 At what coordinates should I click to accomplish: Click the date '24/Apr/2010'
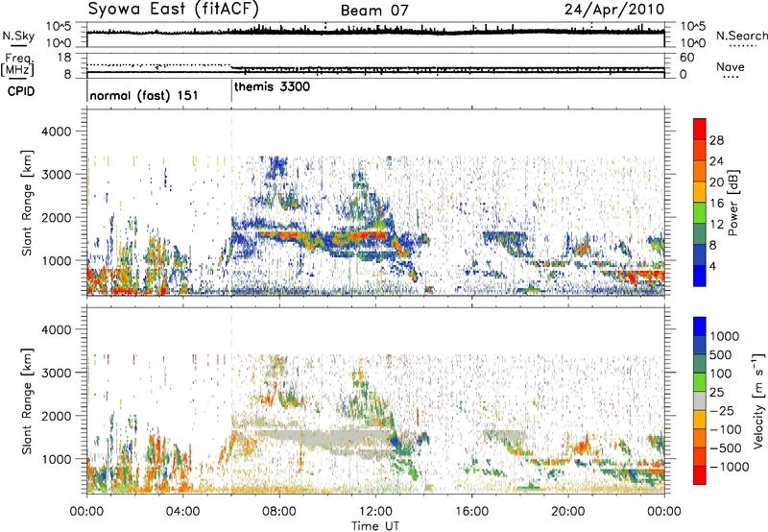(x=614, y=10)
